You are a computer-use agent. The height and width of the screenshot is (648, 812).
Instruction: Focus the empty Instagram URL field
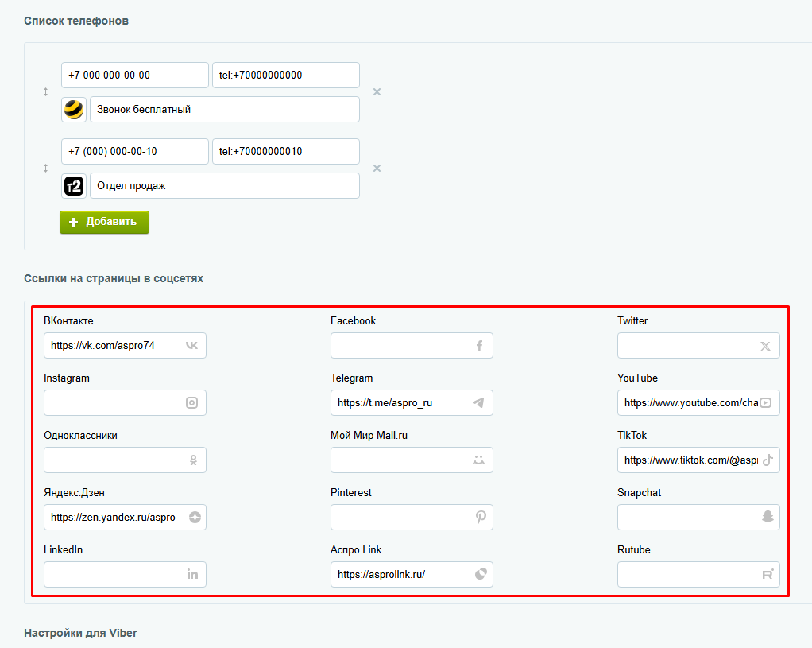pos(125,403)
